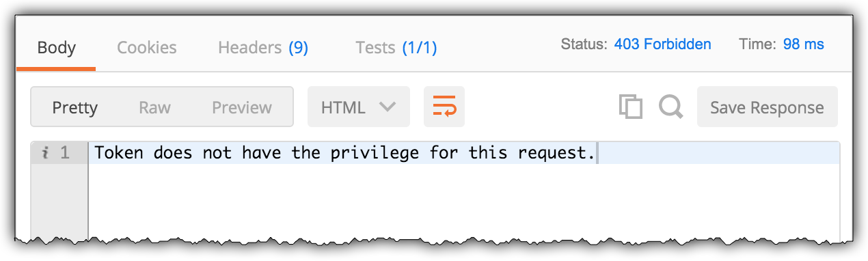Open the HTML format dropdown

[359, 107]
